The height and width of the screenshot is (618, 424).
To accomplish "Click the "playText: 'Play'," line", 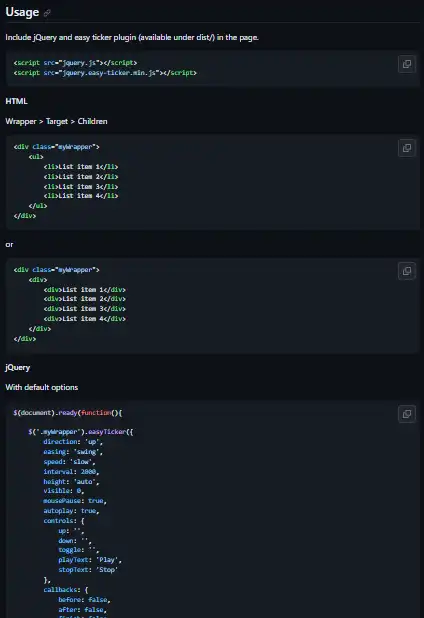I will point(90,560).
